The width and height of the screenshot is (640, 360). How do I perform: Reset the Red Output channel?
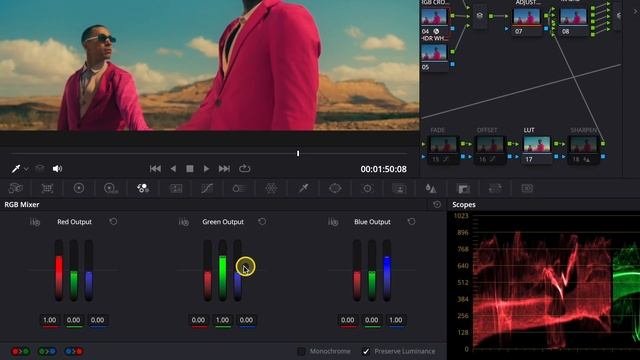point(113,221)
